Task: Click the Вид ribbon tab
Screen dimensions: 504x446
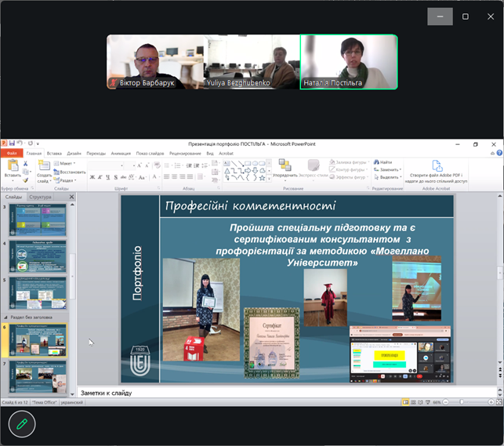Action: point(210,154)
